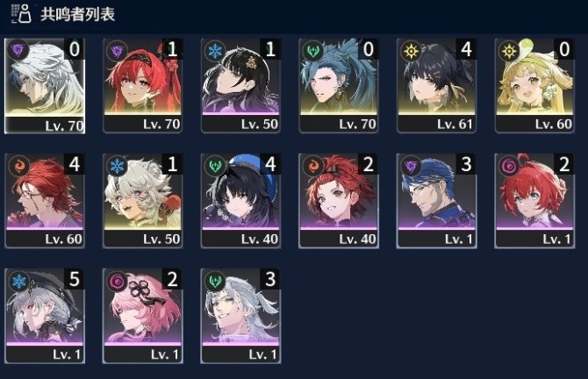The height and width of the screenshot is (379, 588).
Task: Click the sequence 5 badge on gray-haired card
Action: coord(75,278)
